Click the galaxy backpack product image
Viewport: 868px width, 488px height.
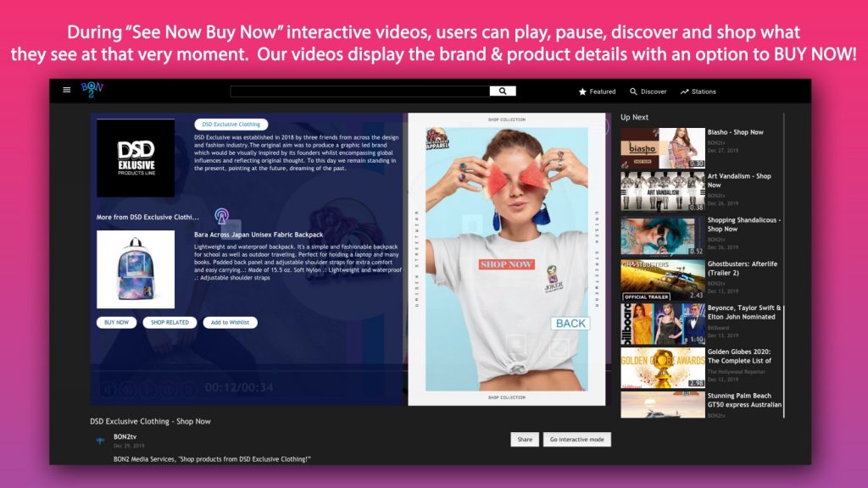[x=136, y=269]
